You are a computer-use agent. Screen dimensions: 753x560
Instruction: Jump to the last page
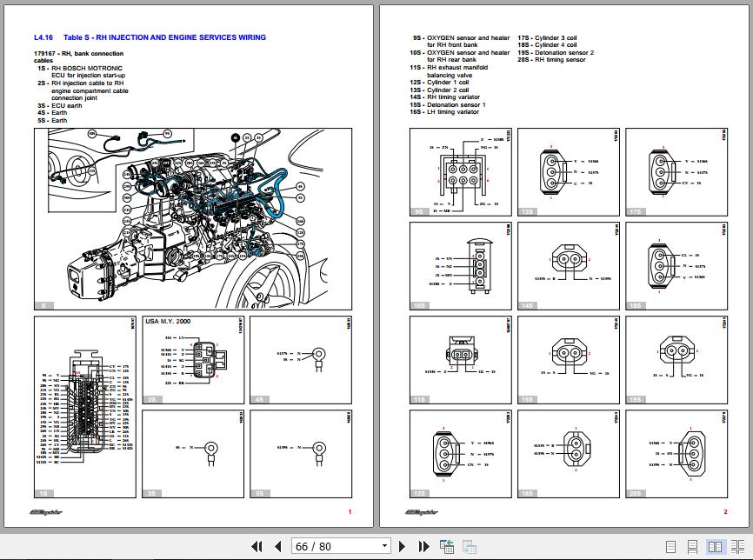point(422,545)
